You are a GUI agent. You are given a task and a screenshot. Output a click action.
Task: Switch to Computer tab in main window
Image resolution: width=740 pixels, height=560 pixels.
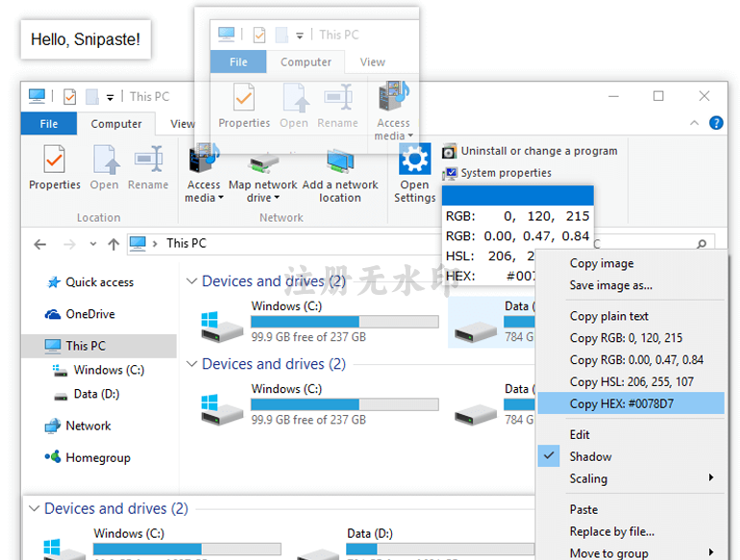[116, 124]
